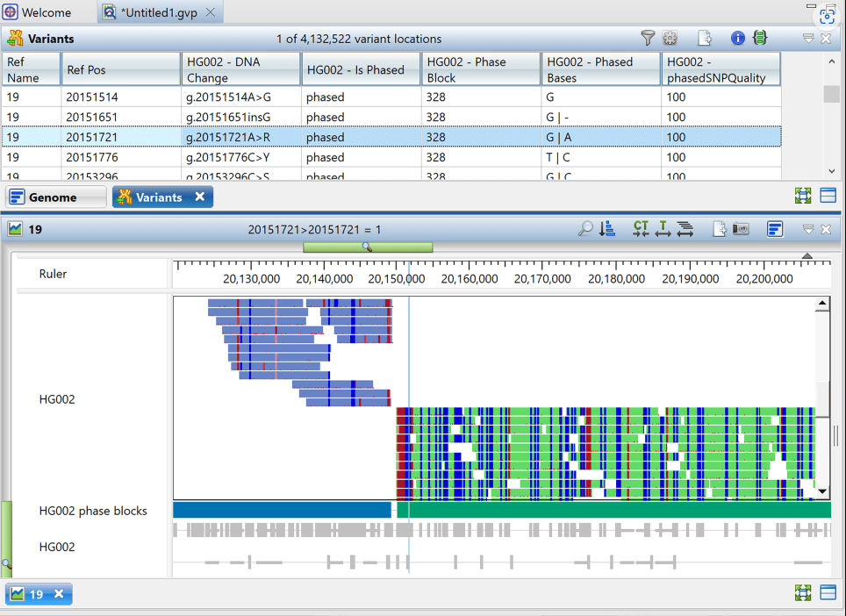Click the 20,150,000 ruler label

397,279
